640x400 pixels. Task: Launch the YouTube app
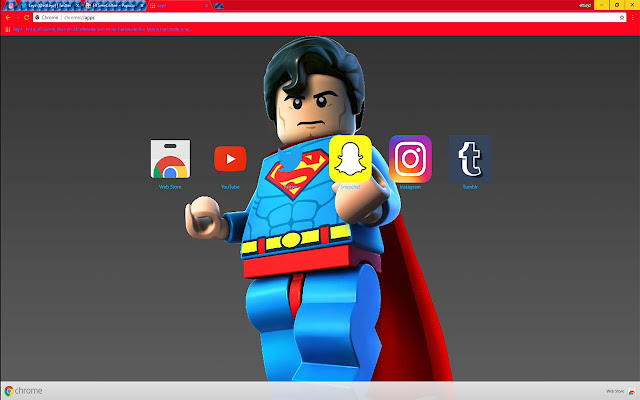pyautogui.click(x=230, y=159)
